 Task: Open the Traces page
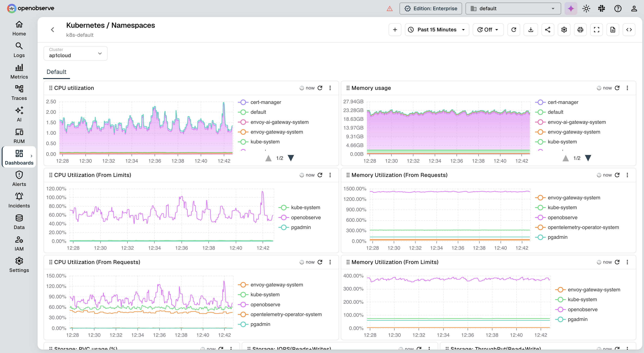coord(19,93)
